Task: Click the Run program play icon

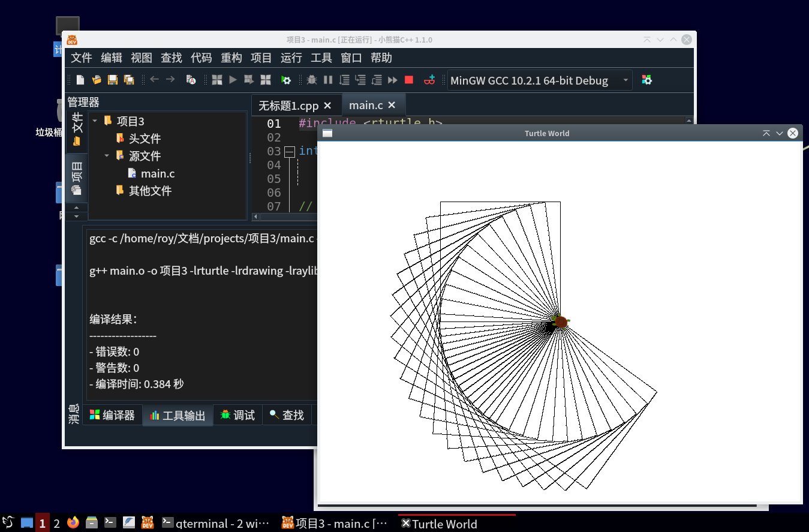Action: [233, 80]
